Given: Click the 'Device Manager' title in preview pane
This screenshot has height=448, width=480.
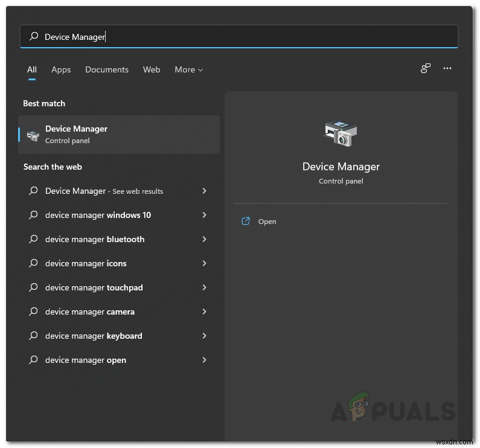Looking at the screenshot, I should (341, 167).
